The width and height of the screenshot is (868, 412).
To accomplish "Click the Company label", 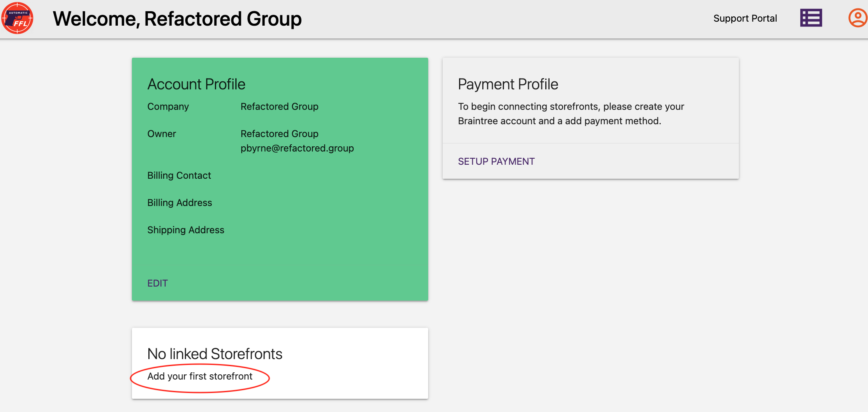I will click(x=168, y=107).
